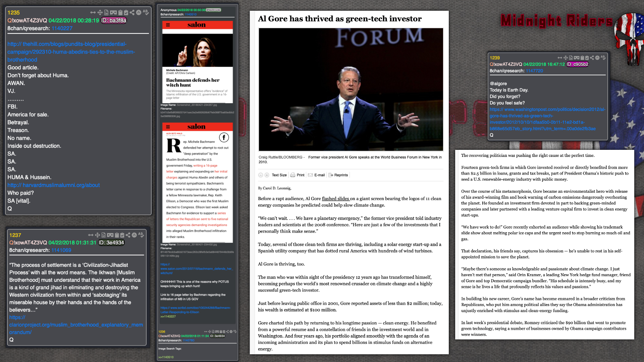
Task: Click the move arrows icon on post 1239
Action: coord(566,58)
